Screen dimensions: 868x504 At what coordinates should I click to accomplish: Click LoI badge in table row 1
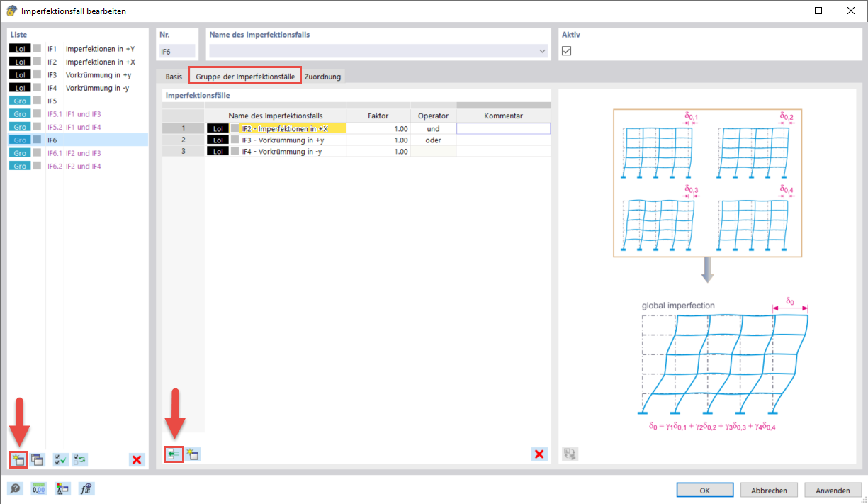pyautogui.click(x=218, y=129)
